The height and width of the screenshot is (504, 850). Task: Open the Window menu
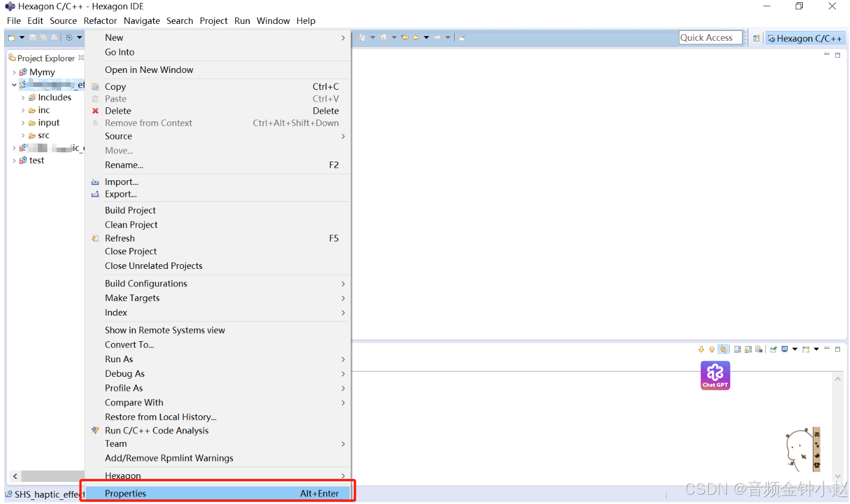[x=273, y=21]
